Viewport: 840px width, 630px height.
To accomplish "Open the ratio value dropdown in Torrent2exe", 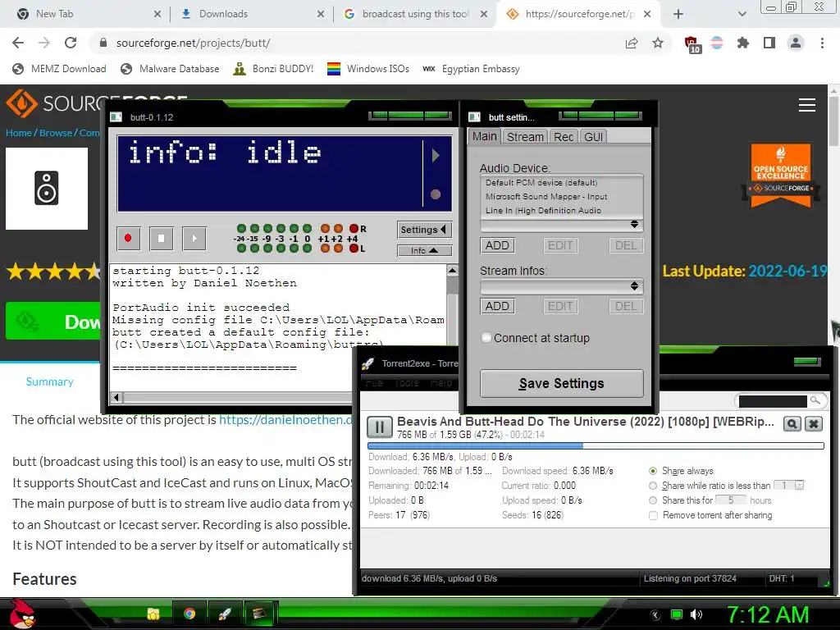I will [799, 486].
